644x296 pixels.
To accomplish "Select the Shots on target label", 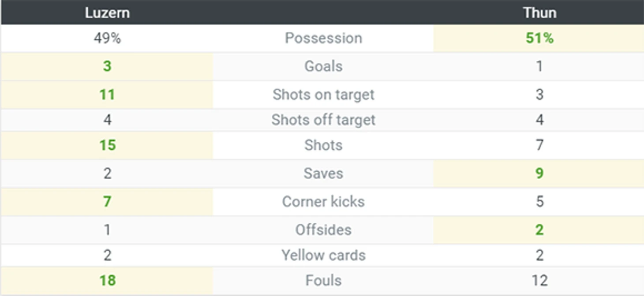I will (x=323, y=95).
